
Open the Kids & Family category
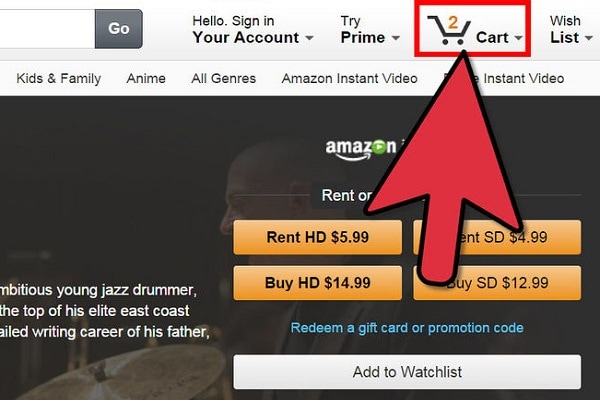[59, 78]
